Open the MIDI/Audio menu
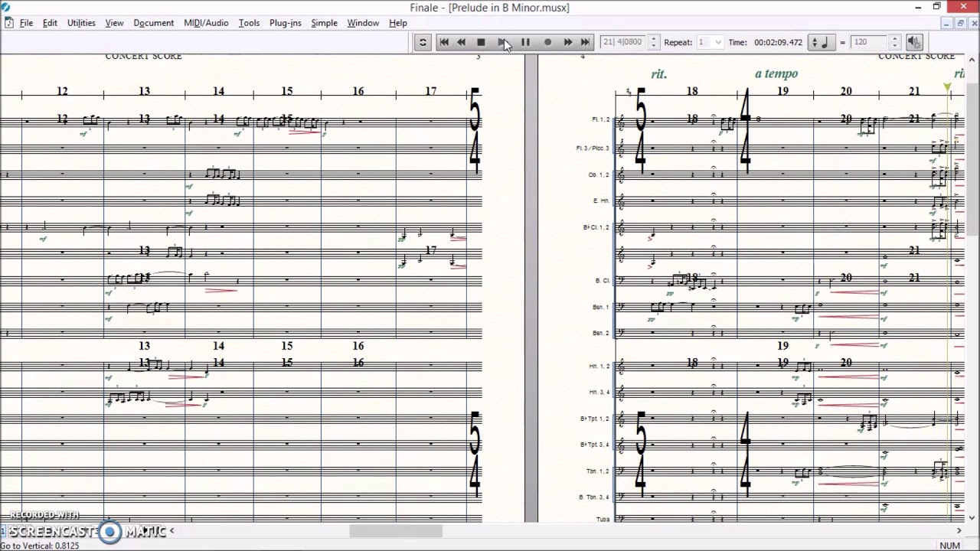The height and width of the screenshot is (551, 980). [206, 23]
